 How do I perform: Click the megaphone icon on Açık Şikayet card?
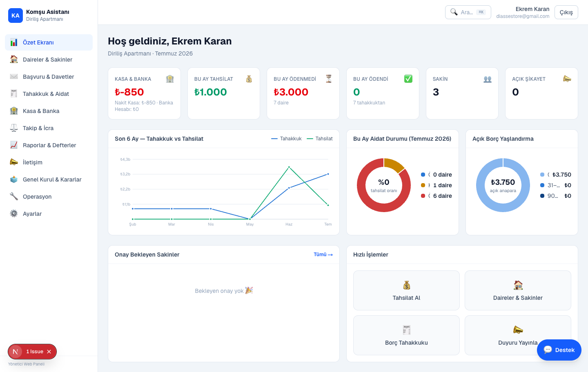(x=567, y=79)
